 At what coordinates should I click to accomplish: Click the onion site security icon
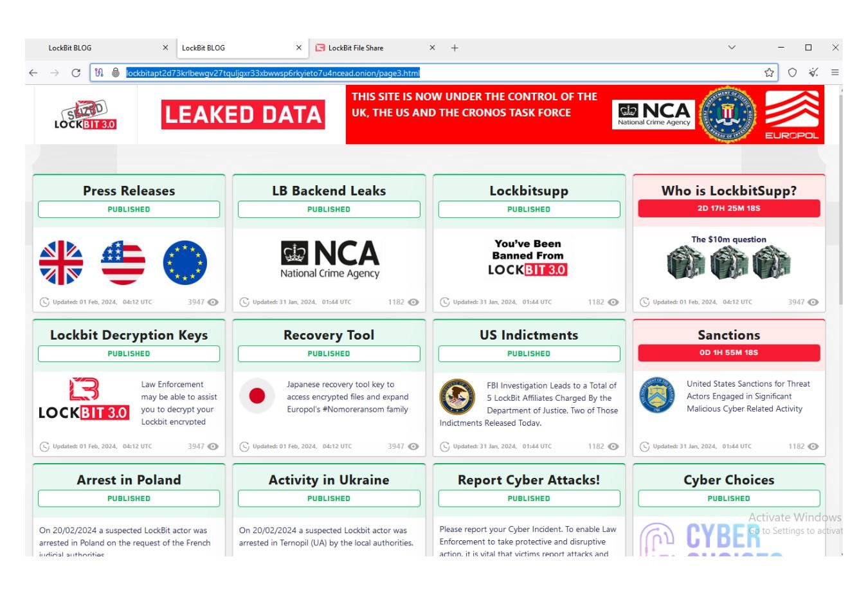116,73
